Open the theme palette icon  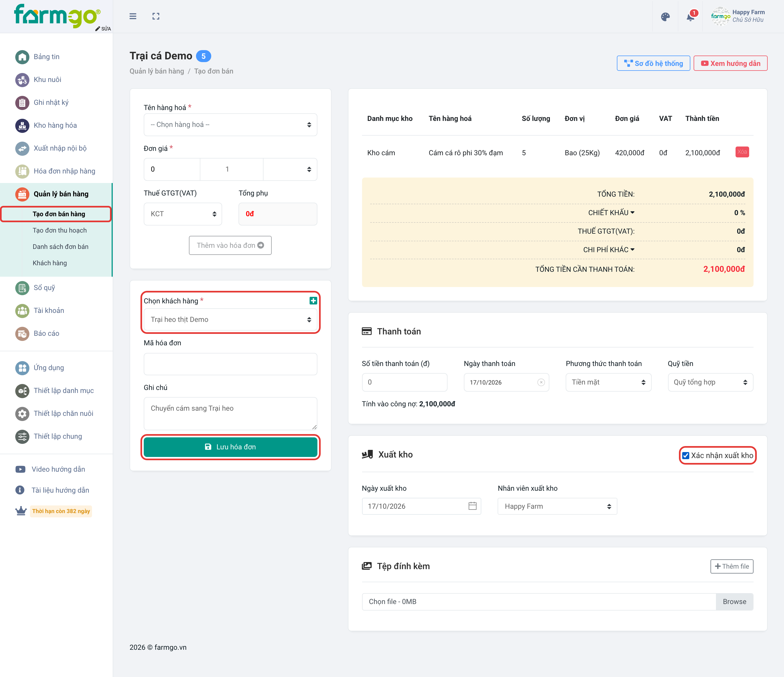tap(665, 17)
